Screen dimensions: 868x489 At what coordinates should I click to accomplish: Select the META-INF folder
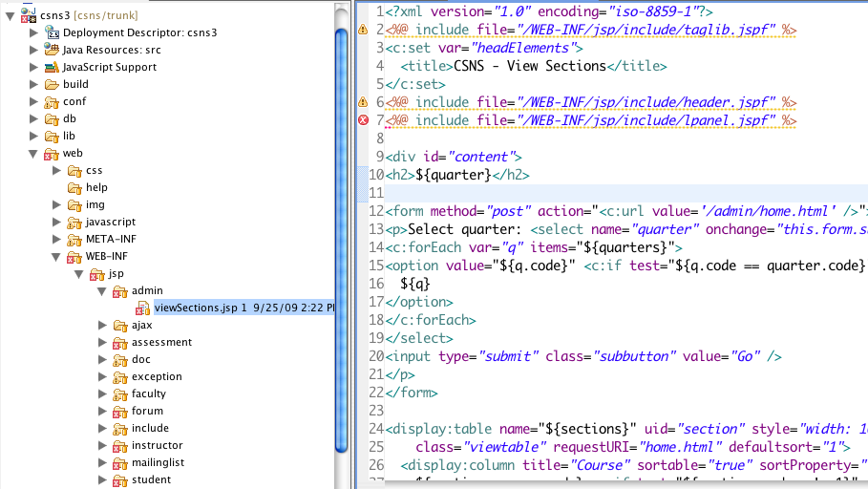coord(110,239)
